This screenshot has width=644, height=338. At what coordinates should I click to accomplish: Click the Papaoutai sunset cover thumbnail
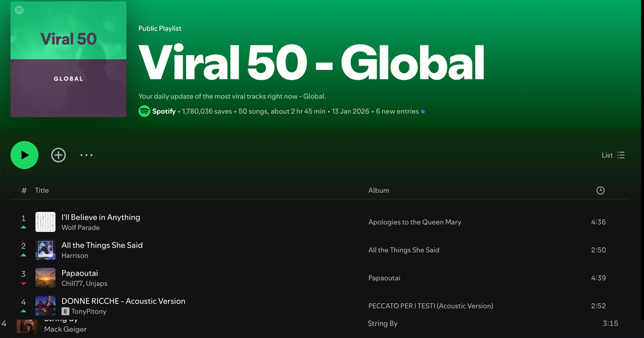46,278
